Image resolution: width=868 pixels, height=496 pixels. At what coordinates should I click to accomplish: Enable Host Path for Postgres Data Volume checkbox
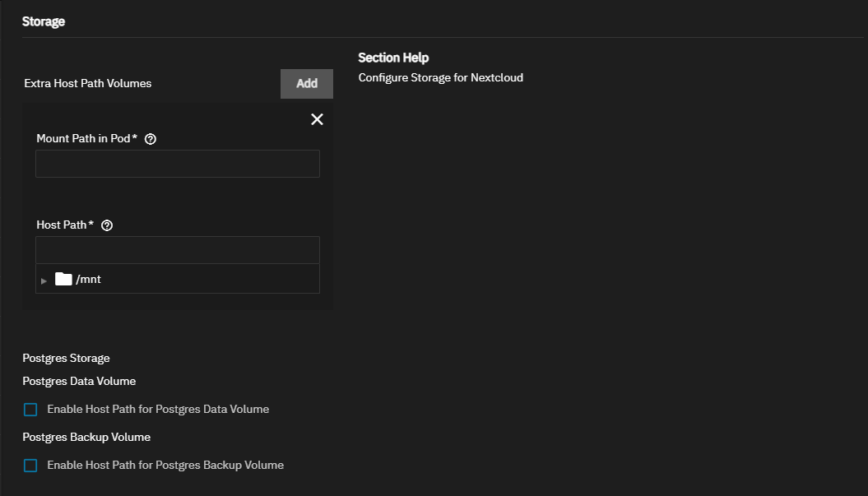coord(30,410)
